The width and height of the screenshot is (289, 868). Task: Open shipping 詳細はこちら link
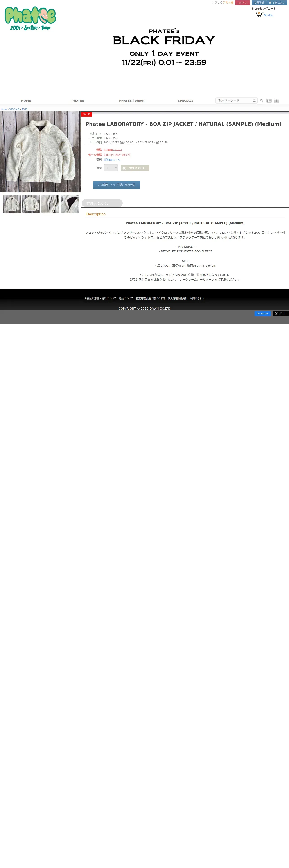pos(112,160)
